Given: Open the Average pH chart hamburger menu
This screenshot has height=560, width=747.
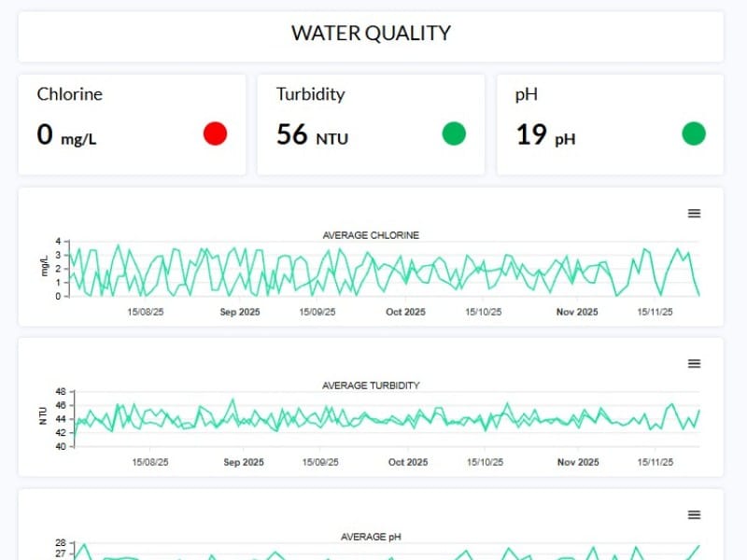Looking at the screenshot, I should 694,515.
